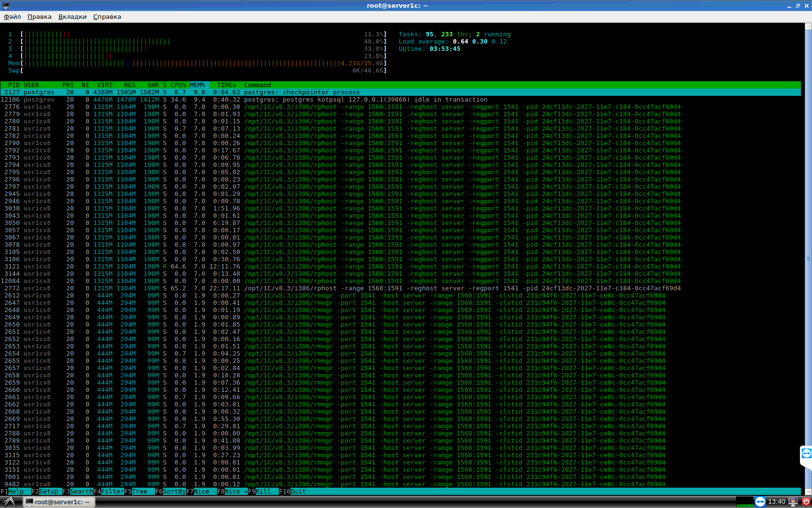Click the red power logout icon
The width and height of the screenshot is (812, 508).
[x=806, y=502]
